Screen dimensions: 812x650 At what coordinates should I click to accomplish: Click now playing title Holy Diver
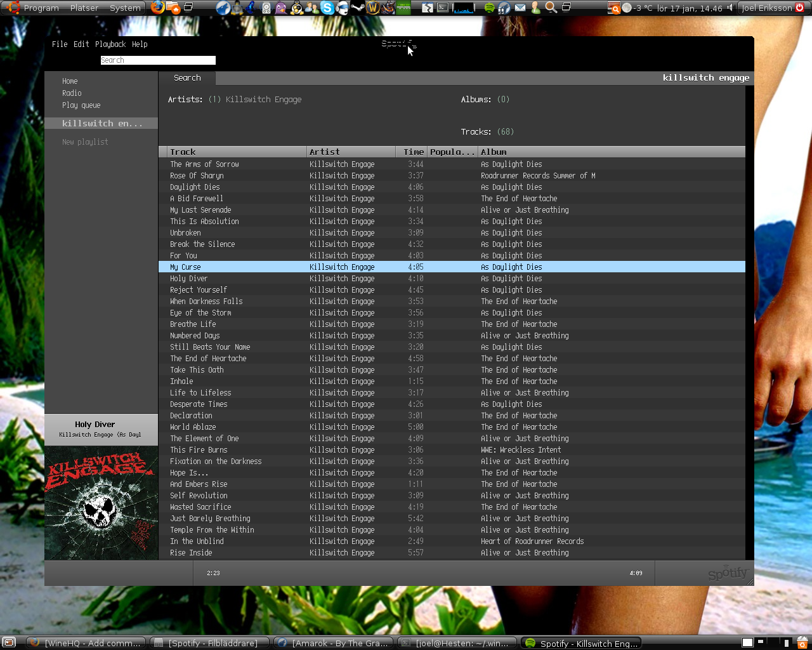tap(95, 425)
